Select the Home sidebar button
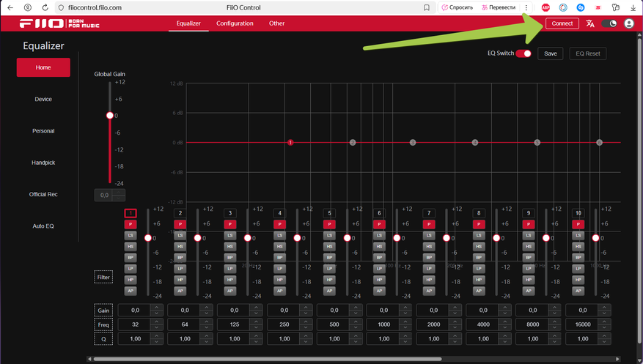This screenshot has width=643, height=364. (x=43, y=67)
